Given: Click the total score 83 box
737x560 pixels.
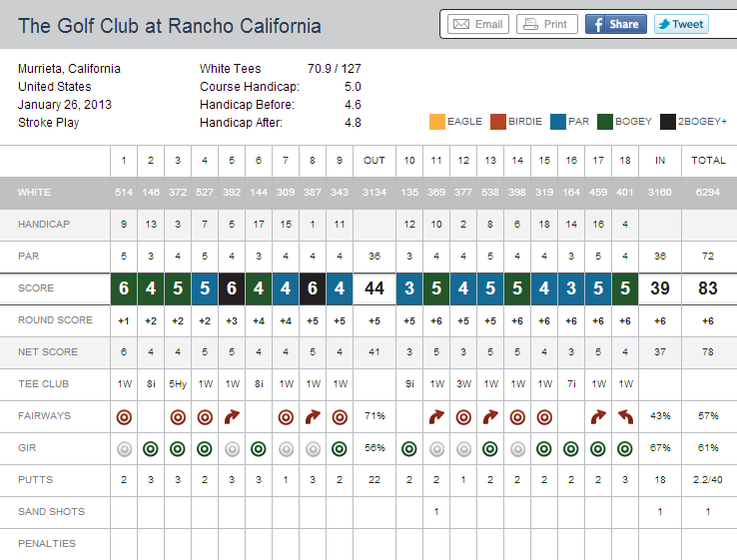Looking at the screenshot, I should pos(709,288).
